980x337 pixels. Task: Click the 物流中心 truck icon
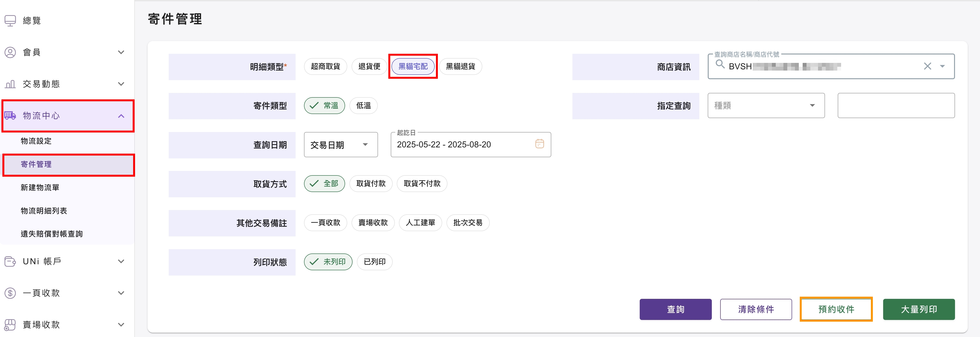(10, 115)
